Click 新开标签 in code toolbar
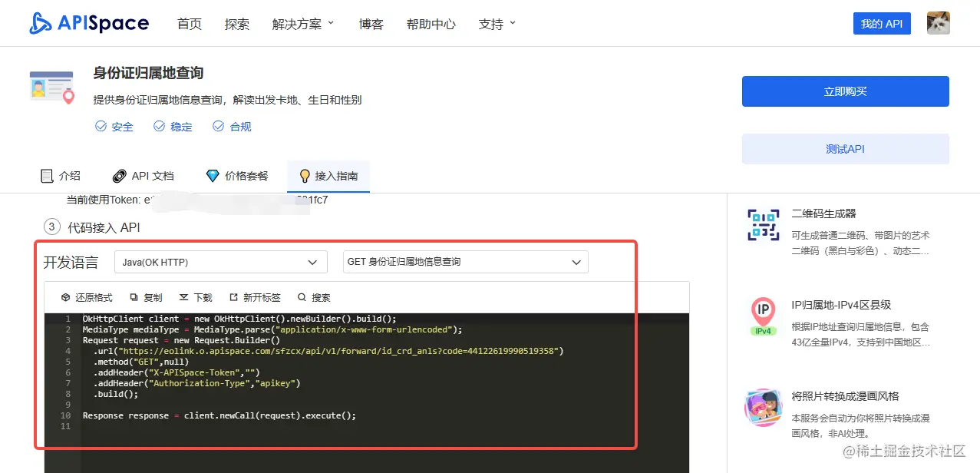Viewport: 980px width, 473px height. coord(255,297)
